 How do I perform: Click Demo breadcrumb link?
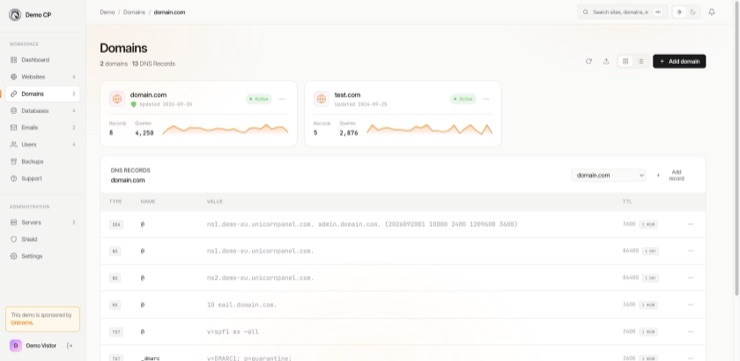click(x=107, y=12)
